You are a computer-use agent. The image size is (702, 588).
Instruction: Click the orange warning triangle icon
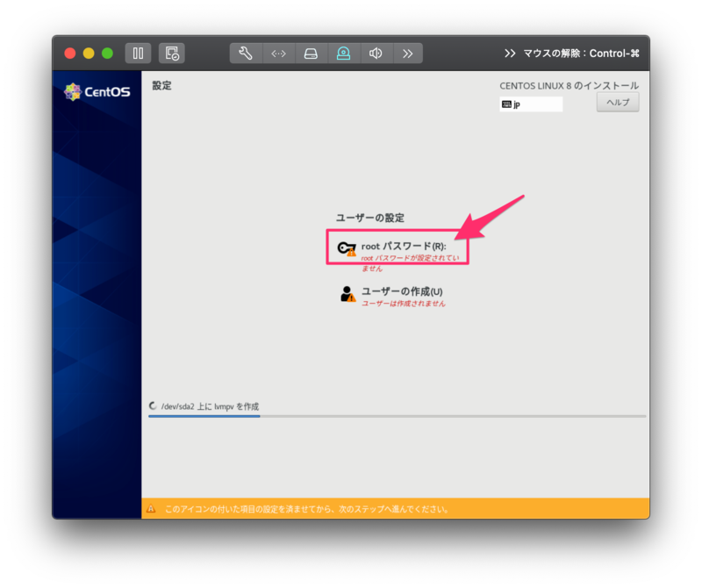click(151, 509)
